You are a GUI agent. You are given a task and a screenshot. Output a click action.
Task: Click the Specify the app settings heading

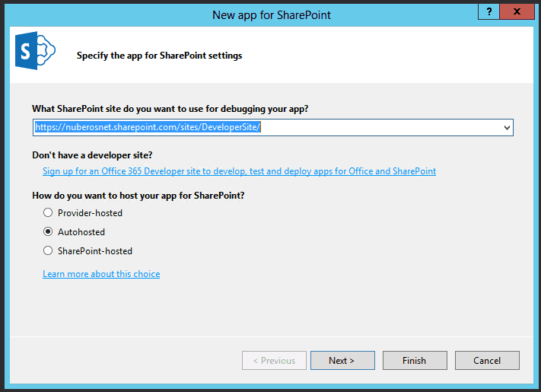159,56
